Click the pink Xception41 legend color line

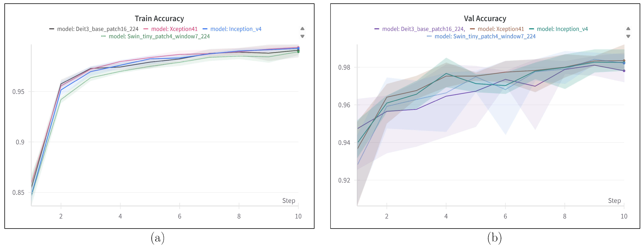pos(146,29)
